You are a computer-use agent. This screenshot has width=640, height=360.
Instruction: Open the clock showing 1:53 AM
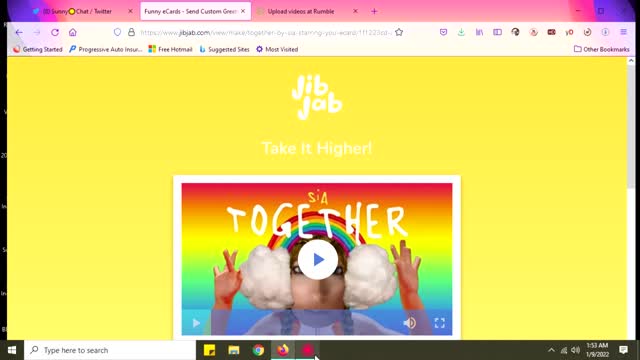pos(597,350)
